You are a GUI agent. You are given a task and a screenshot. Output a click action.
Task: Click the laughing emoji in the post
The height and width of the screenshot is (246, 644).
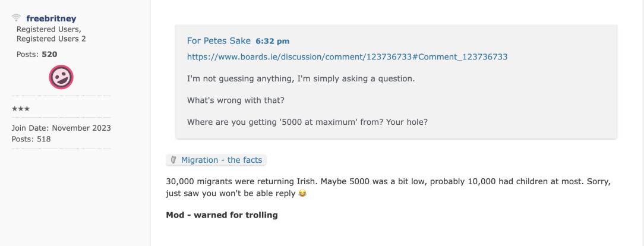pos(302,194)
